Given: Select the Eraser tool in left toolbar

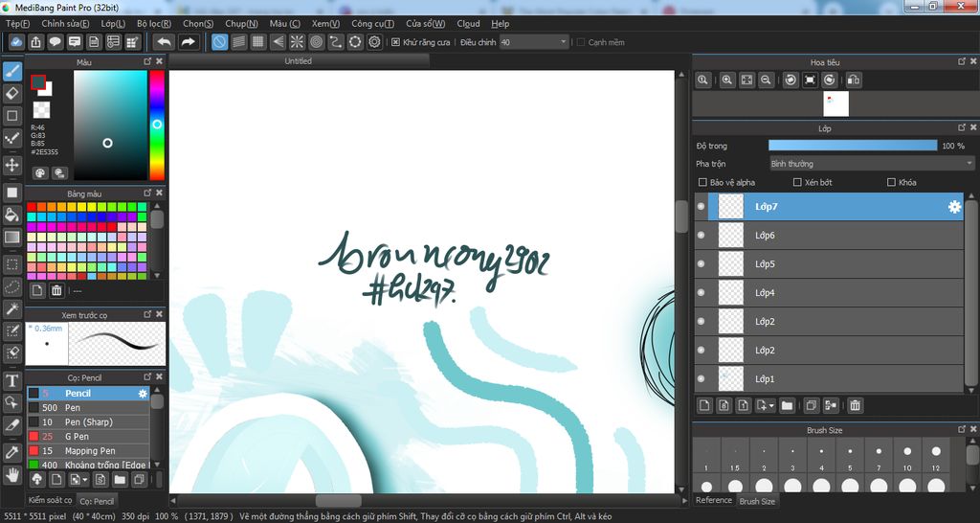Looking at the screenshot, I should pos(12,93).
